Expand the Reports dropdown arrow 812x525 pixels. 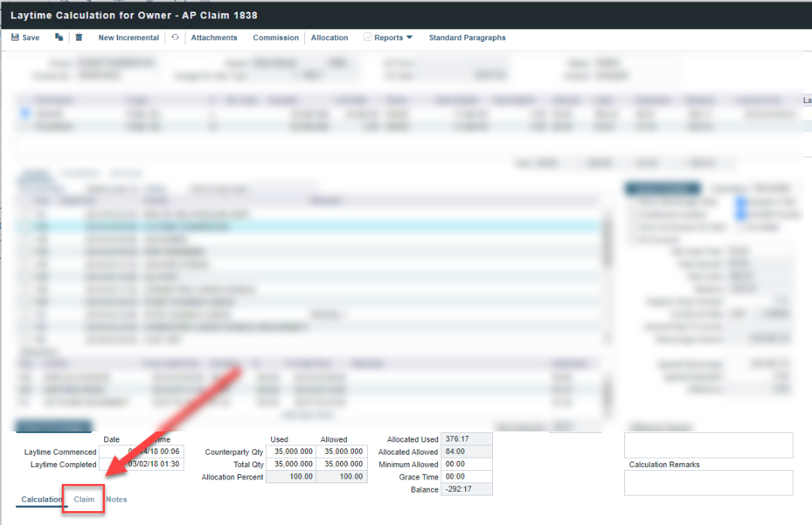tap(409, 37)
